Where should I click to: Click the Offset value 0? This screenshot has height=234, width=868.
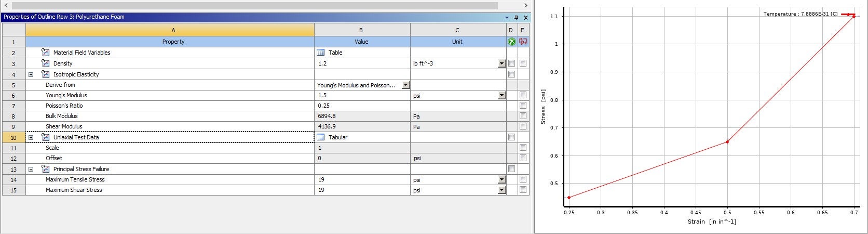coord(320,158)
